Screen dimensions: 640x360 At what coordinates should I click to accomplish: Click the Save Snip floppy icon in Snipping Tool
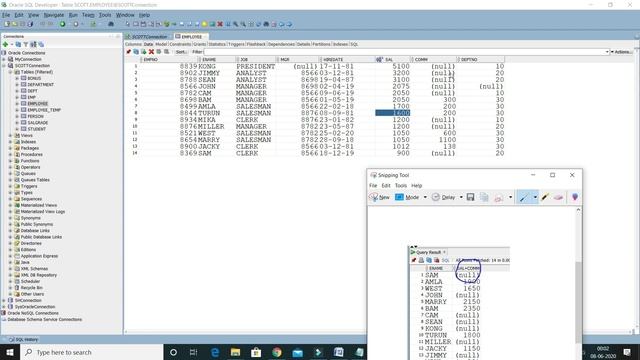click(x=470, y=197)
